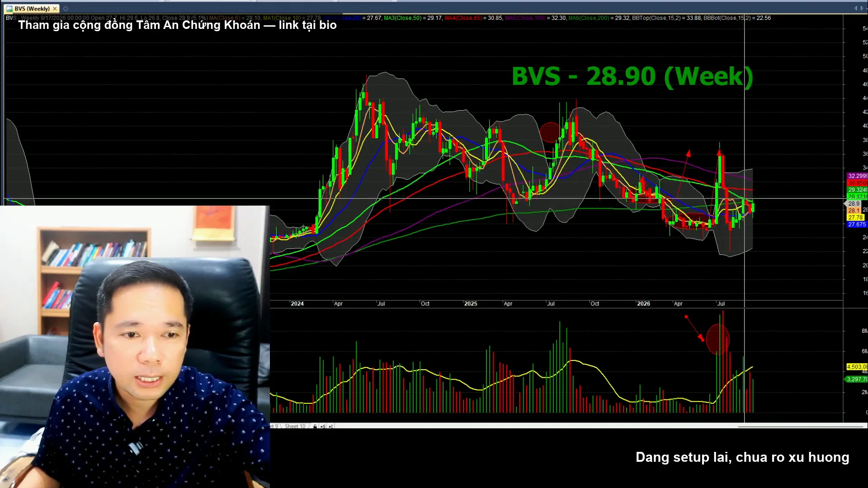
Task: Click the 27.675 blue price label
Action: point(857,224)
